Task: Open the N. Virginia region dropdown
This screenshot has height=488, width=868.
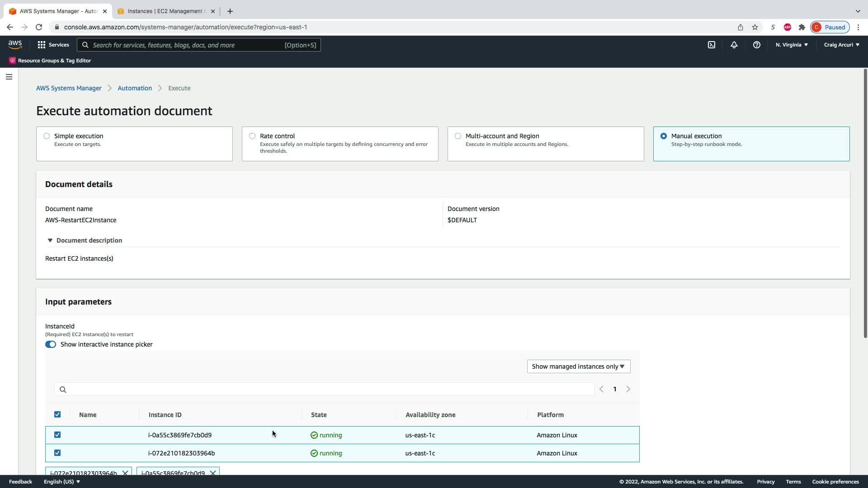Action: click(x=792, y=45)
